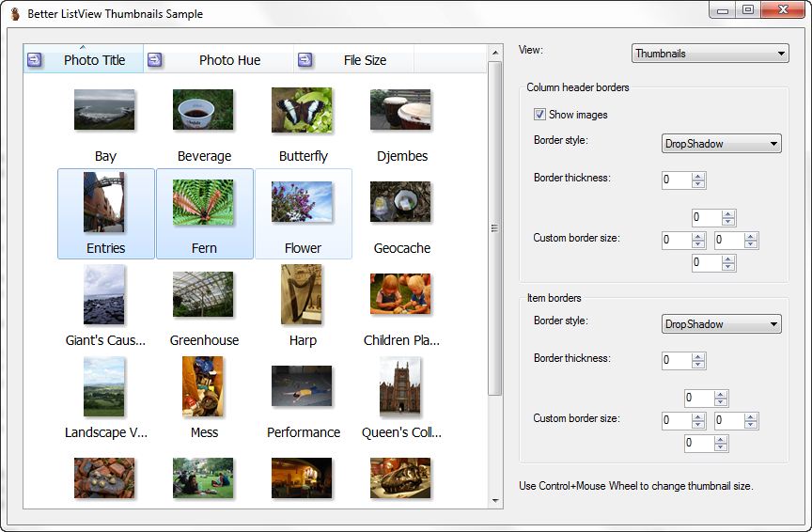Increase column header Border thickness value
This screenshot has width=812, height=532.
[x=698, y=176]
